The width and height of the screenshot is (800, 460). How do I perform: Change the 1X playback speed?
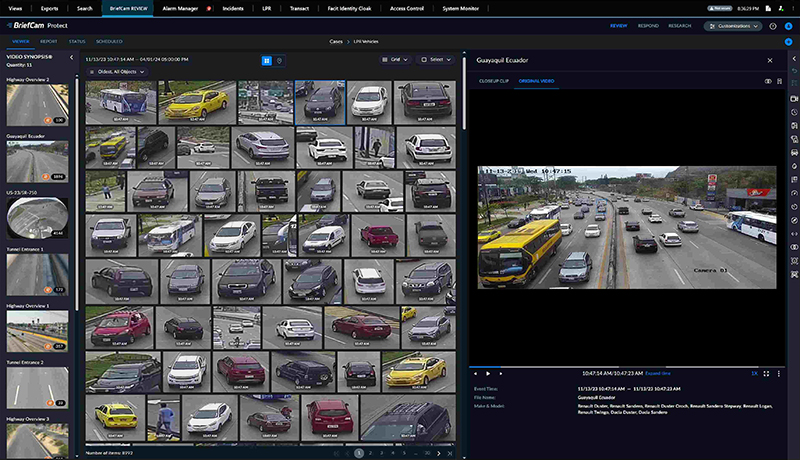point(753,373)
